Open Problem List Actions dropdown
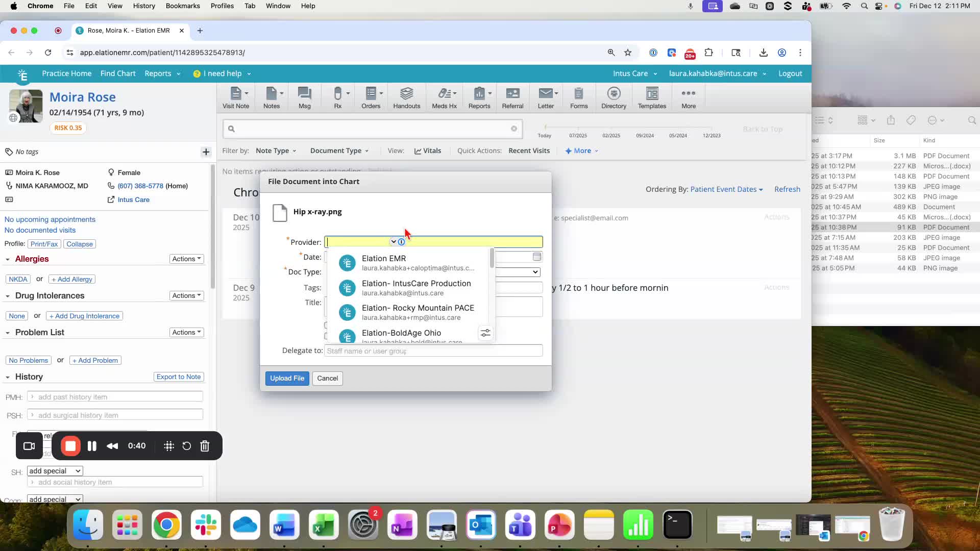 click(187, 332)
